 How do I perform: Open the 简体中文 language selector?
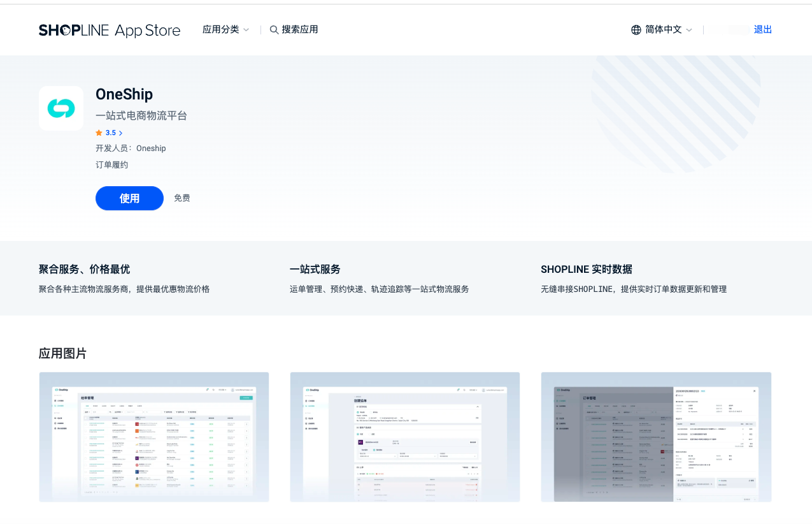click(x=662, y=29)
